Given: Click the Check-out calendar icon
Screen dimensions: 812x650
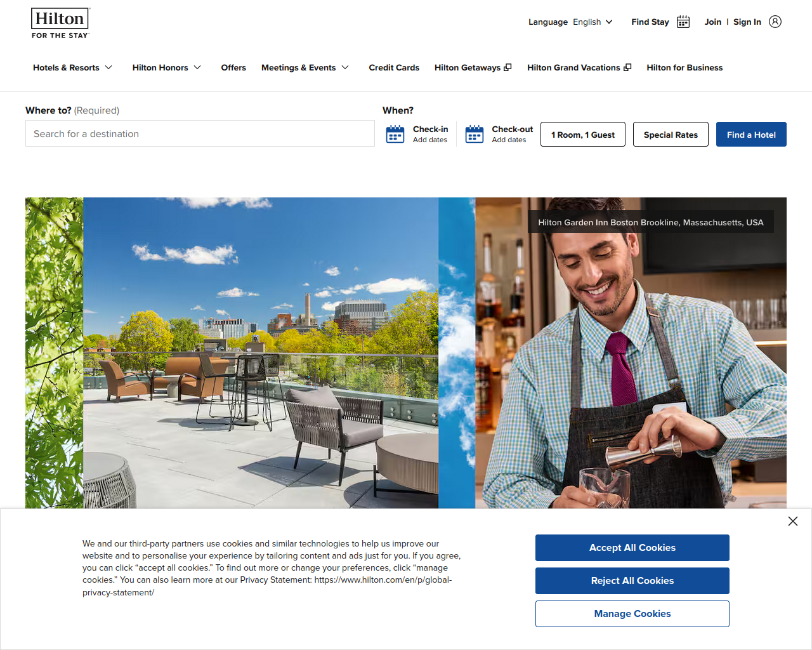Looking at the screenshot, I should 475,134.
